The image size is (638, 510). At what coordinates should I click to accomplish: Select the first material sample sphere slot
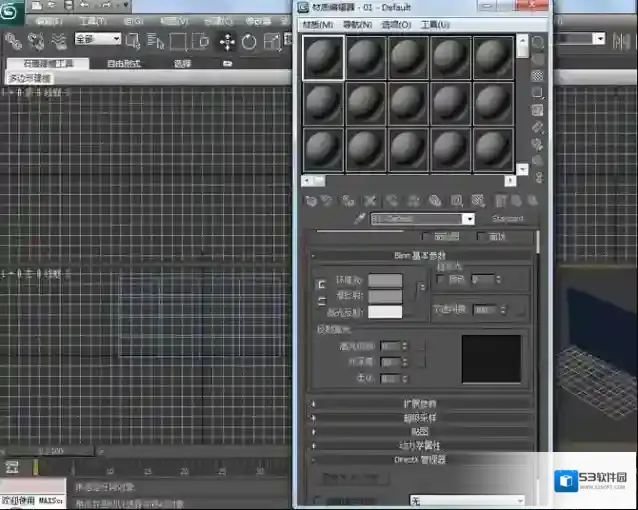pyautogui.click(x=324, y=58)
